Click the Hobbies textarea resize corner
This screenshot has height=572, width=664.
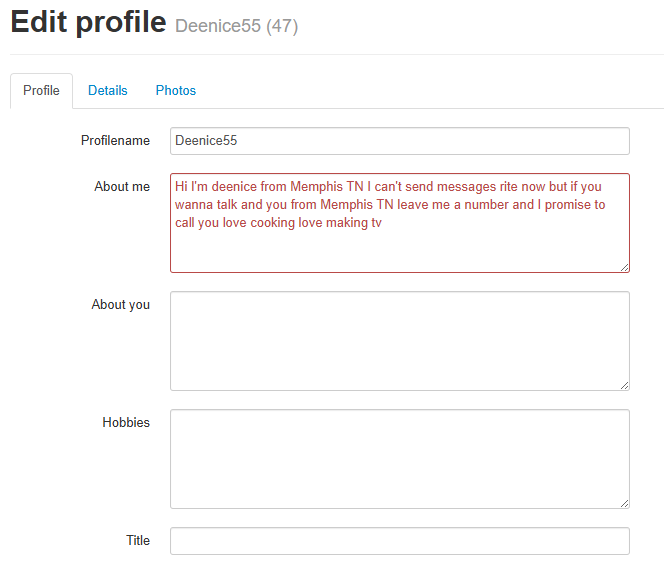(x=624, y=503)
